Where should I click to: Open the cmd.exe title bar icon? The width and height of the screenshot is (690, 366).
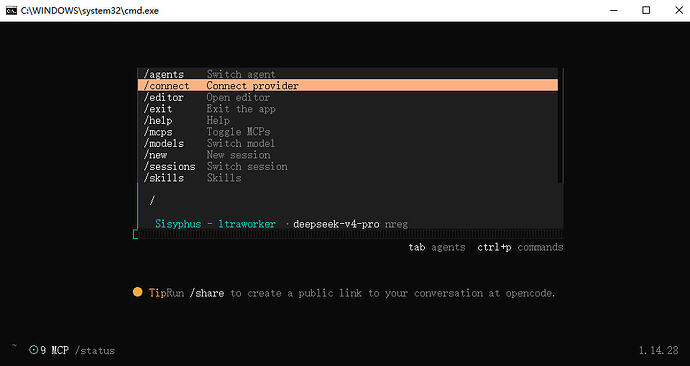[11, 11]
